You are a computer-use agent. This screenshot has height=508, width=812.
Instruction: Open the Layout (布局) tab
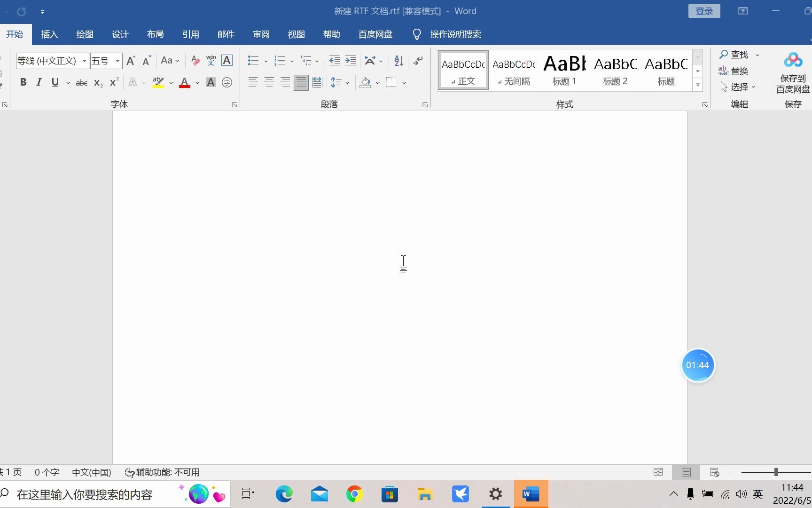tap(155, 34)
